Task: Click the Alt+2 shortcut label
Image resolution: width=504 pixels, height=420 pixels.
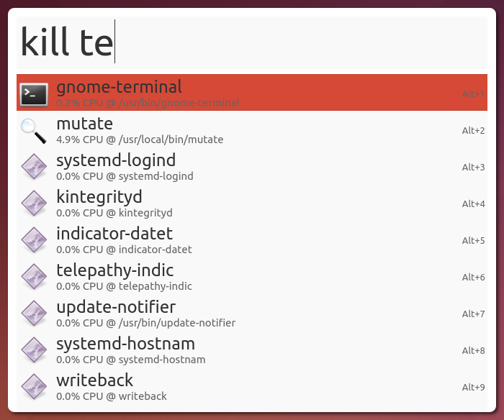Action: 473,130
